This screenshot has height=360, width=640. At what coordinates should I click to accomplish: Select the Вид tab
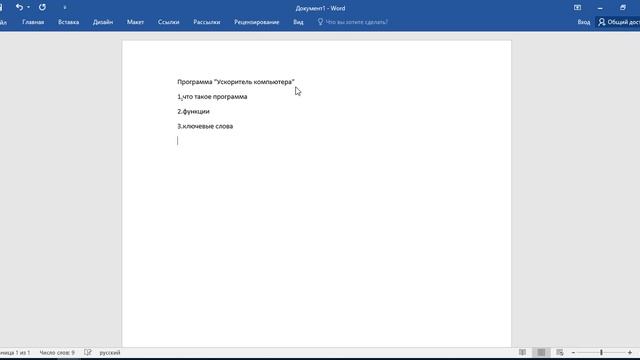point(298,22)
